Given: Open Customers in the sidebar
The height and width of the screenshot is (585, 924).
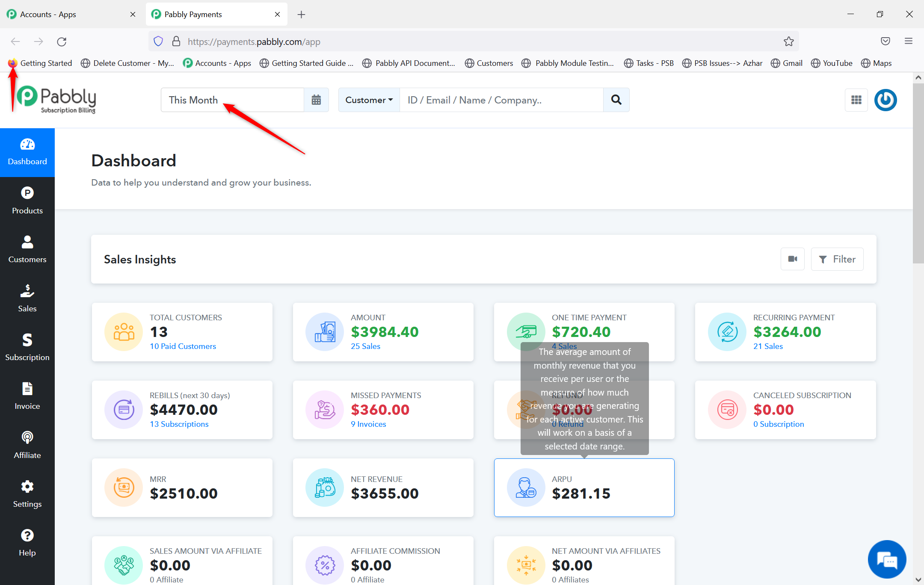Looking at the screenshot, I should [27, 250].
